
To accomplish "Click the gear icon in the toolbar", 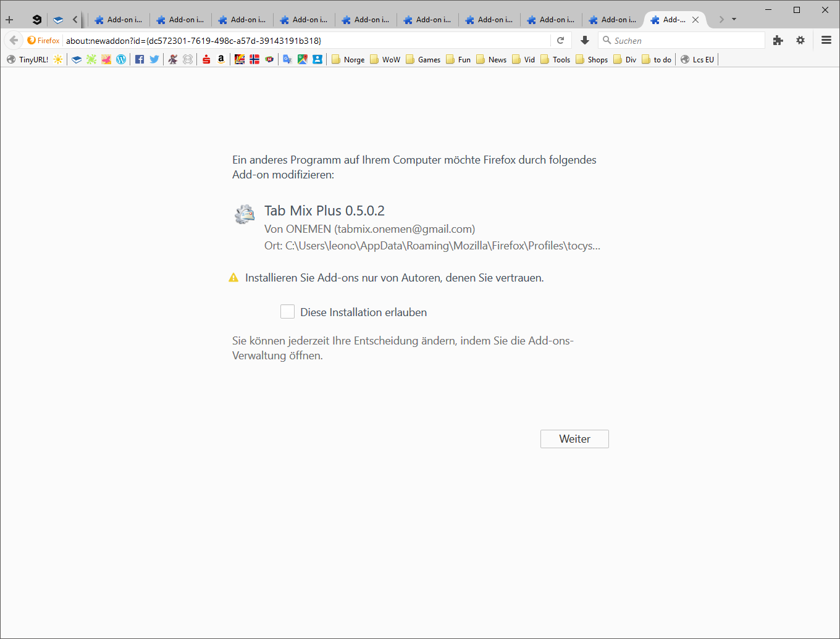I will coord(800,41).
